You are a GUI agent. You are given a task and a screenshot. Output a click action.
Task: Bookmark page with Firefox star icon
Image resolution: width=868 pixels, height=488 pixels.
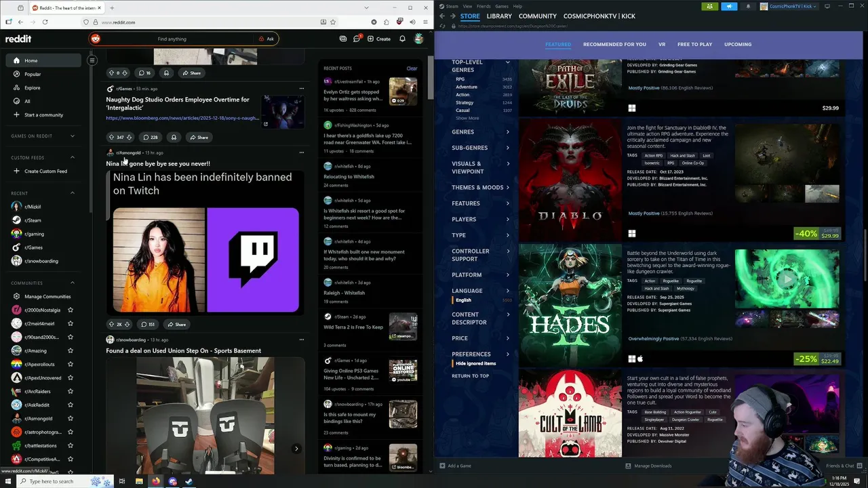pyautogui.click(x=333, y=22)
